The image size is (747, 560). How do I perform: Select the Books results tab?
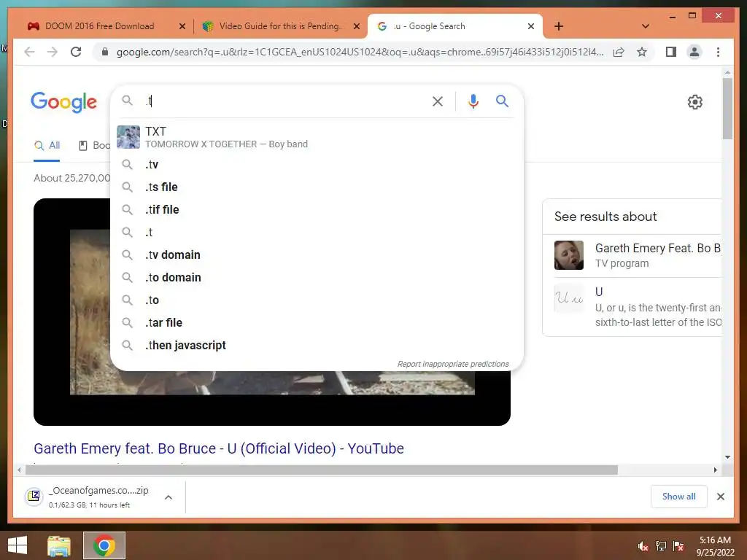(x=94, y=146)
